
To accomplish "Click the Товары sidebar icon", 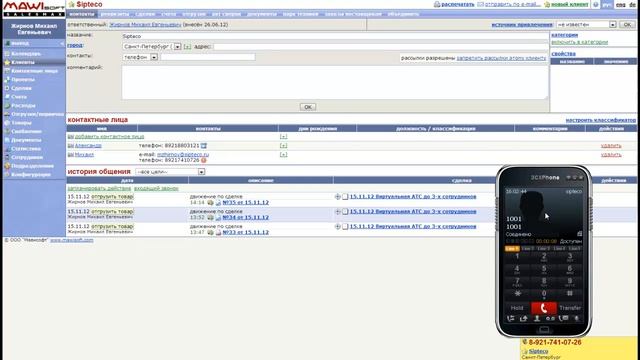I will tap(7, 122).
